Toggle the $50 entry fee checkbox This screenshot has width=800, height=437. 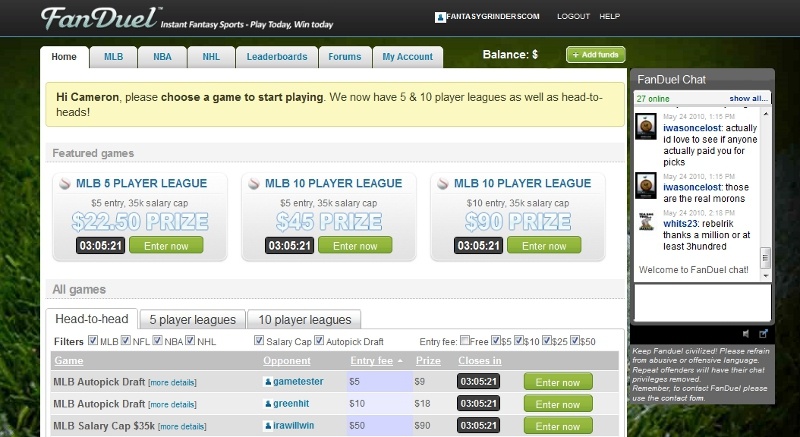pyautogui.click(x=575, y=340)
